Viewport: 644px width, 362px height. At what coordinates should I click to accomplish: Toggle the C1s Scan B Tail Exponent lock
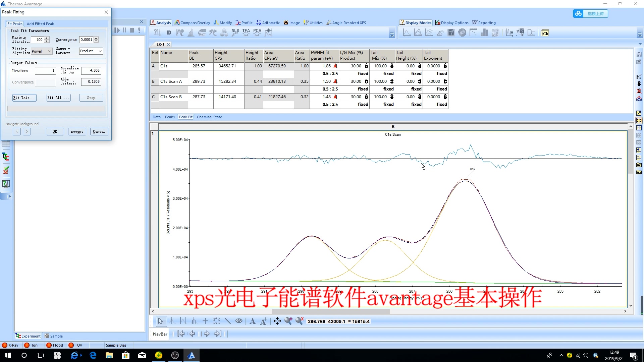pyautogui.click(x=445, y=97)
